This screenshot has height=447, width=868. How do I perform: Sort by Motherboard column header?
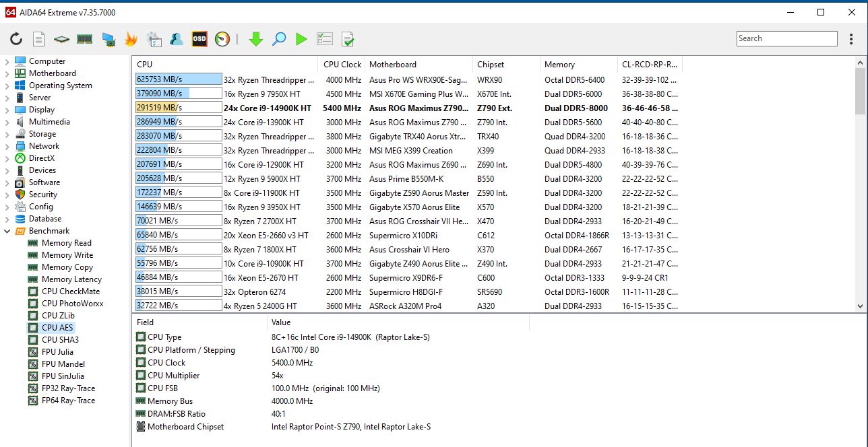click(x=418, y=64)
